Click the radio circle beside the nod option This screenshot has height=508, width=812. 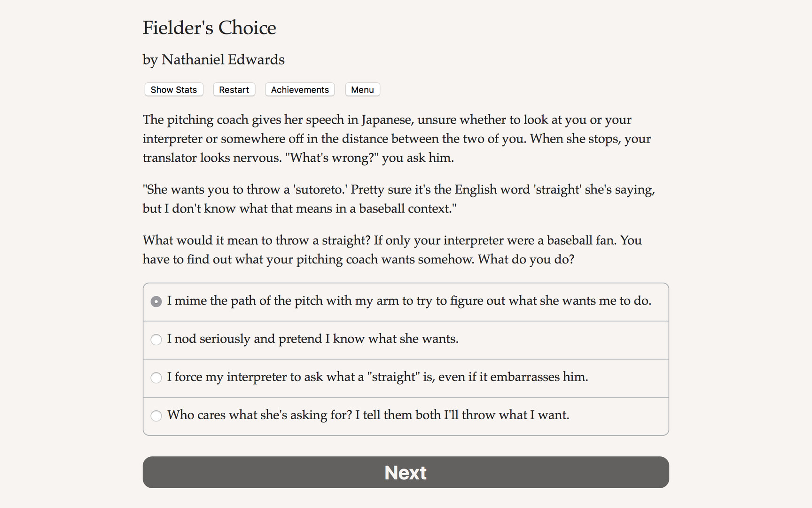[156, 339]
